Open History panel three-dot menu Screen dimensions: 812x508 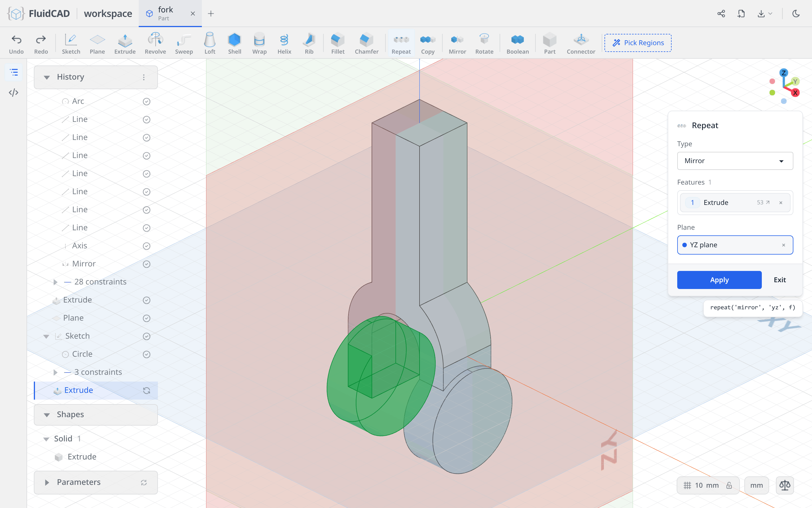[144, 77]
